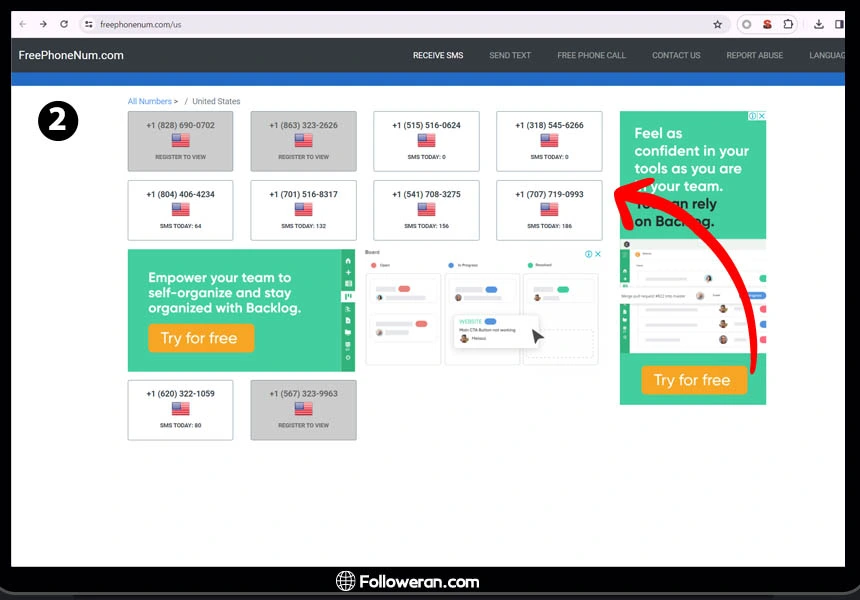Open the Contact Us page
This screenshot has height=600, width=860.
(676, 55)
